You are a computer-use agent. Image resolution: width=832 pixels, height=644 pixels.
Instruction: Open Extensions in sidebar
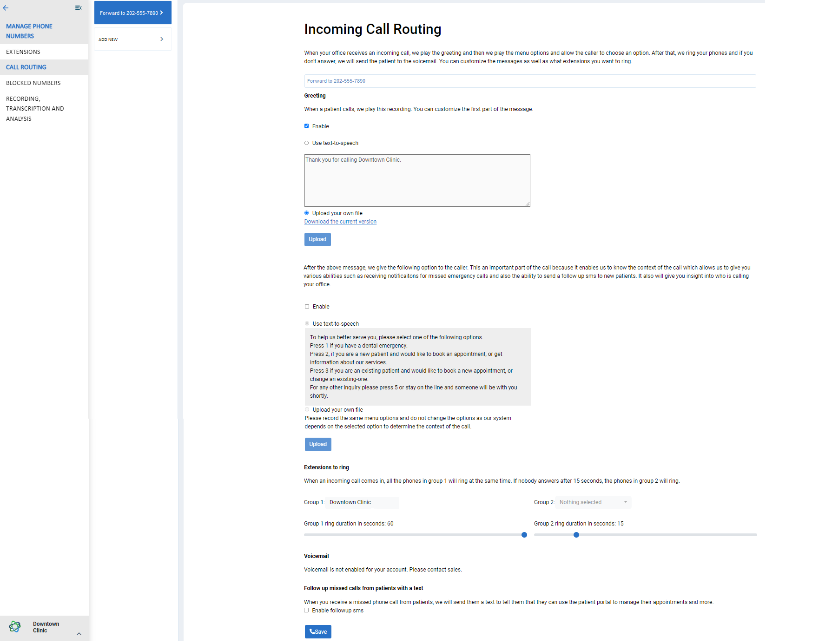[23, 52]
